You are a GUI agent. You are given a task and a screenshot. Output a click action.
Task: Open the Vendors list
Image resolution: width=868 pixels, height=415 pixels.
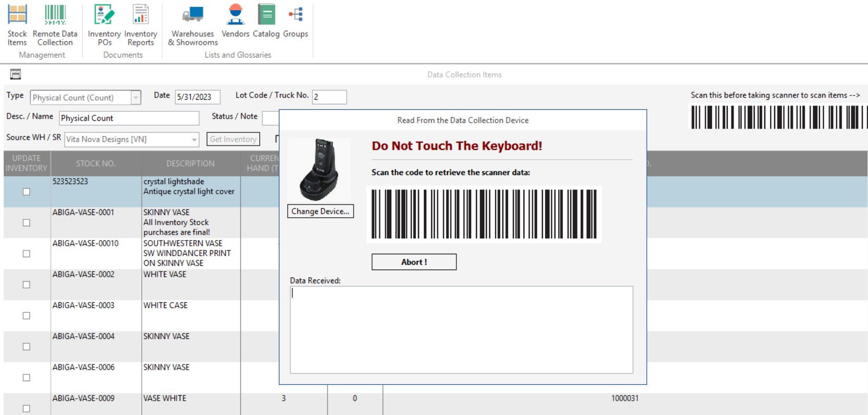pyautogui.click(x=236, y=21)
